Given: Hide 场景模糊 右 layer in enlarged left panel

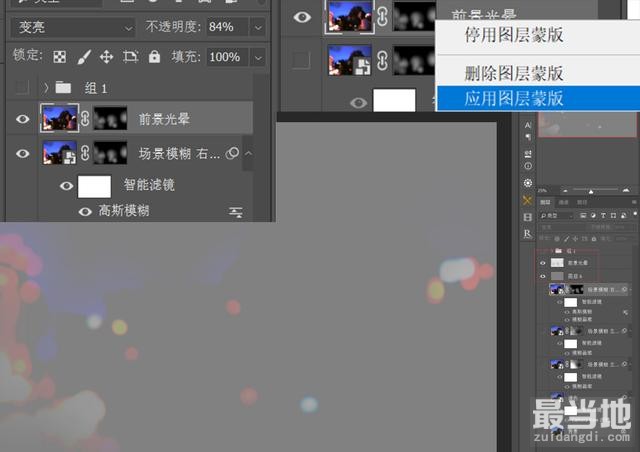Looking at the screenshot, I should (22, 154).
